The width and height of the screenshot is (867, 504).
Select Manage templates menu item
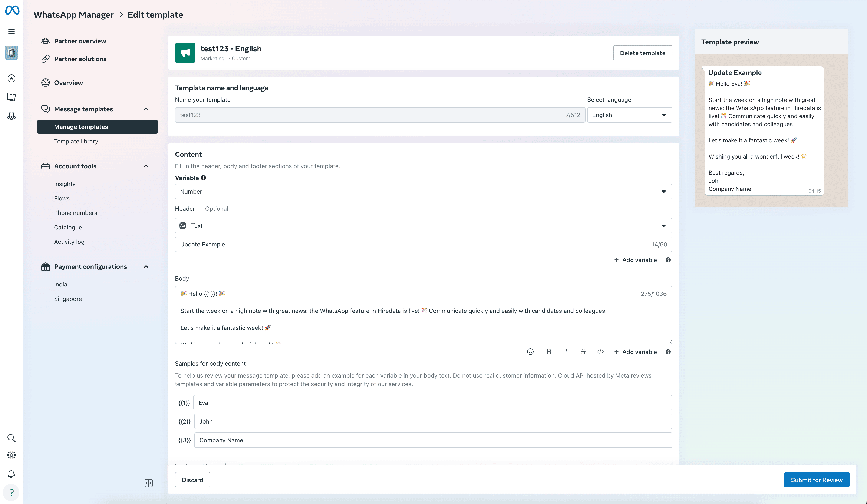click(97, 127)
